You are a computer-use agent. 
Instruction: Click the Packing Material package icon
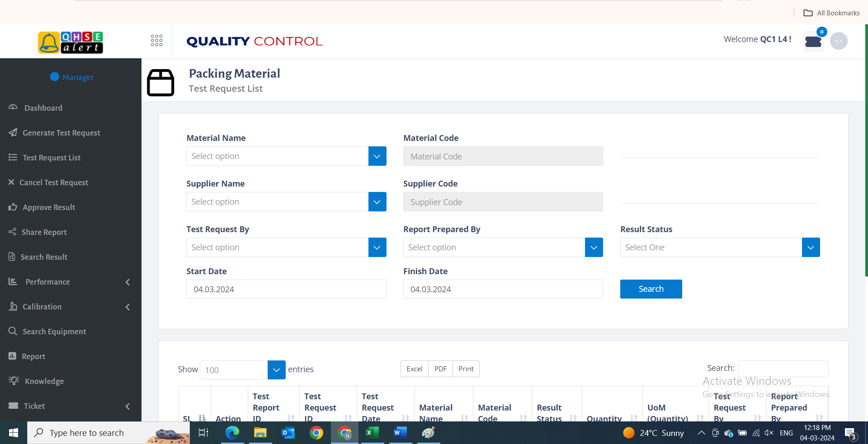160,83
